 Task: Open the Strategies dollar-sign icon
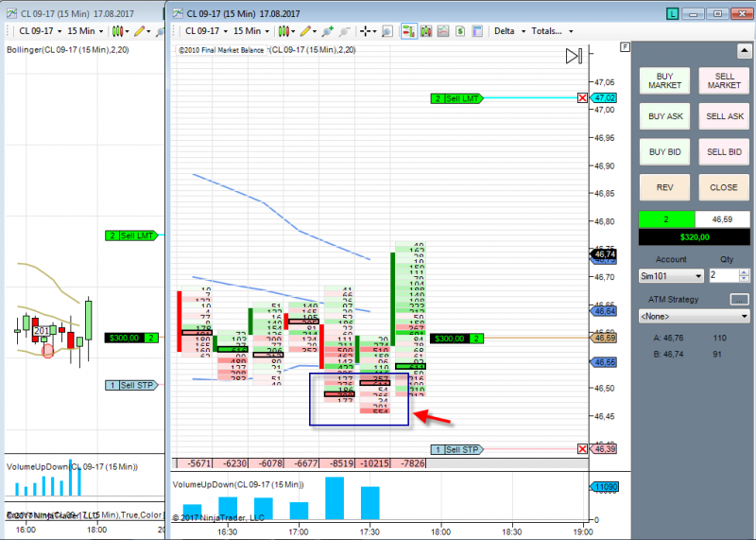coord(460,31)
